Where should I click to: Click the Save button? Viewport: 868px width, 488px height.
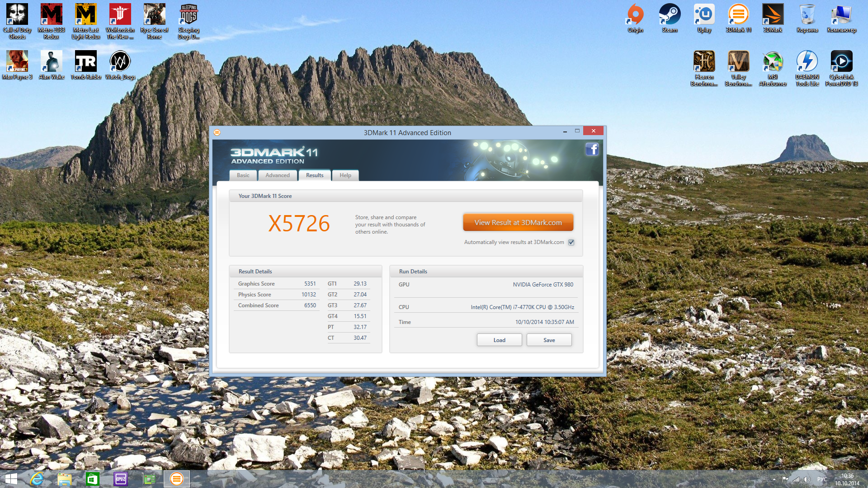click(x=549, y=340)
